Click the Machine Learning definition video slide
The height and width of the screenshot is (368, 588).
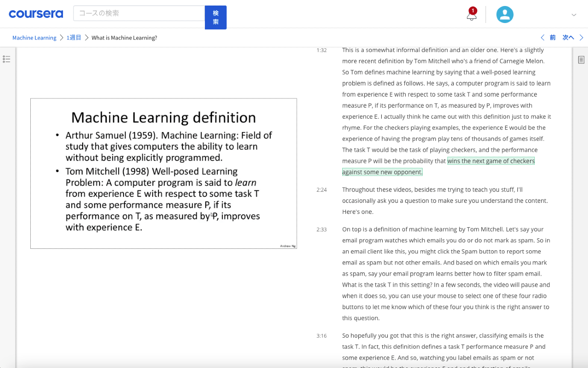(x=164, y=173)
